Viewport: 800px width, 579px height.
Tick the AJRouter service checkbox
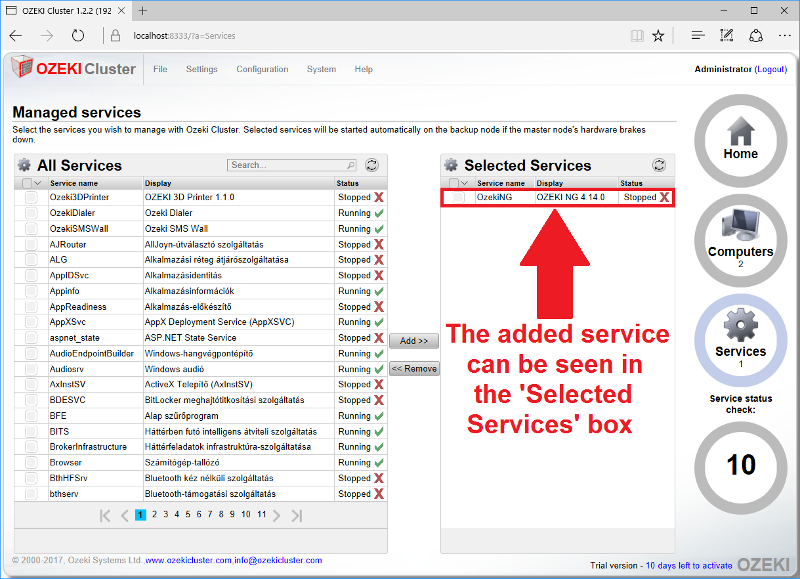pos(31,244)
